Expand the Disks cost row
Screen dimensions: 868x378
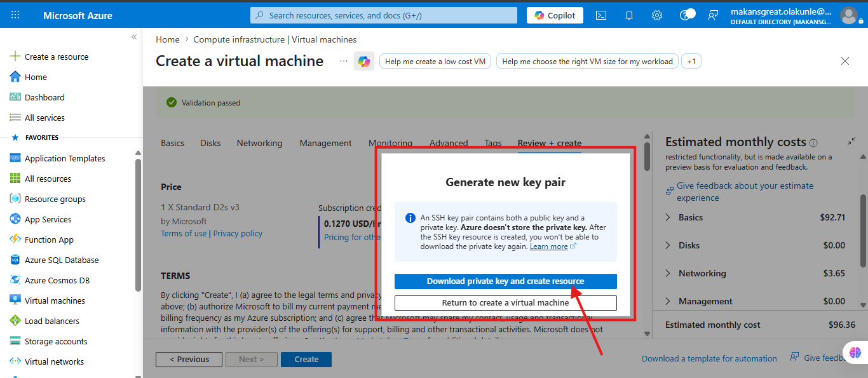point(756,245)
